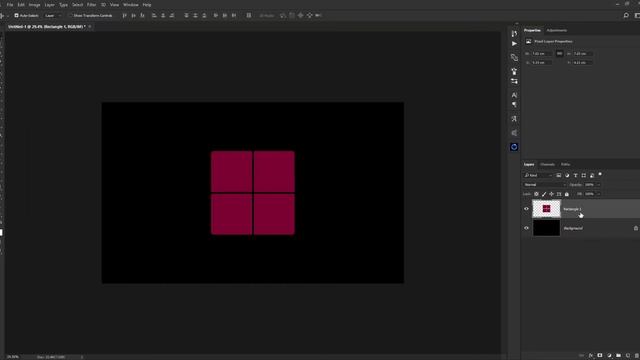640x360 pixels.
Task: Add a layer mask button
Action: 600,356
